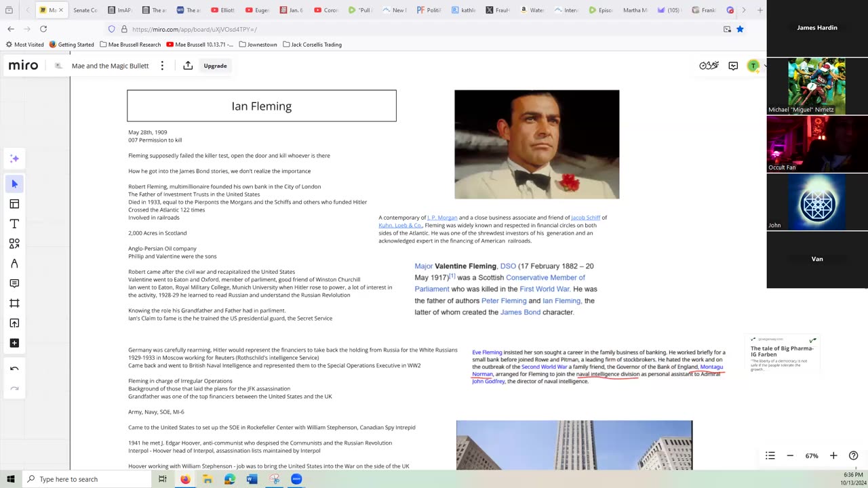Open the Kuhn, Loeb & Co. link
The height and width of the screenshot is (488, 868).
[400, 225]
